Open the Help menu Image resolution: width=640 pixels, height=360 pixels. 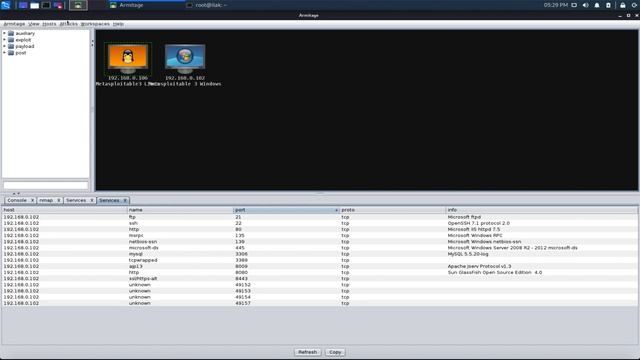click(118, 24)
